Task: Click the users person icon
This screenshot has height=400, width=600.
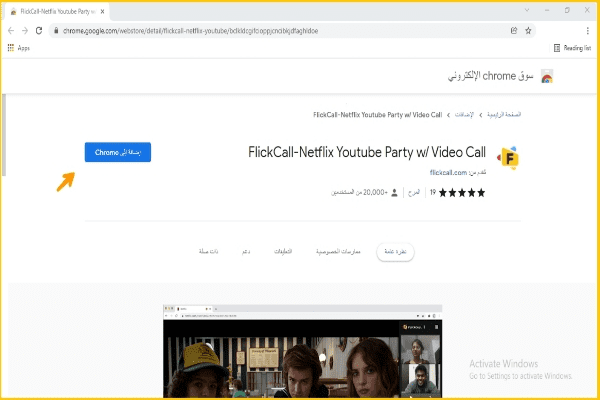Action: [394, 193]
